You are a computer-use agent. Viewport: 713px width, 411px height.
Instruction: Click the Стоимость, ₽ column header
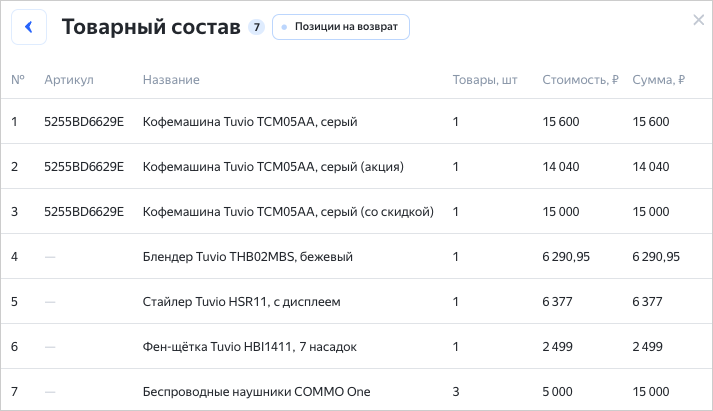[x=580, y=80]
